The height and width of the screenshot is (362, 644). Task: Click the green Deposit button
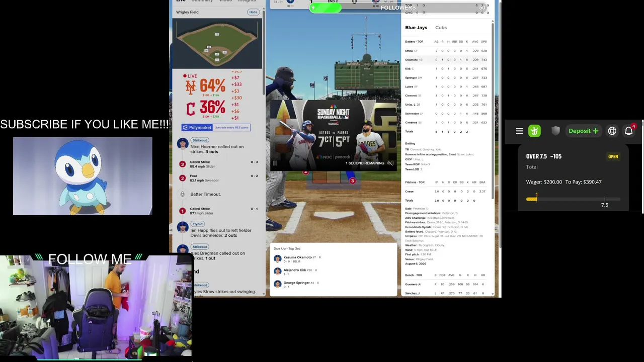pos(584,131)
